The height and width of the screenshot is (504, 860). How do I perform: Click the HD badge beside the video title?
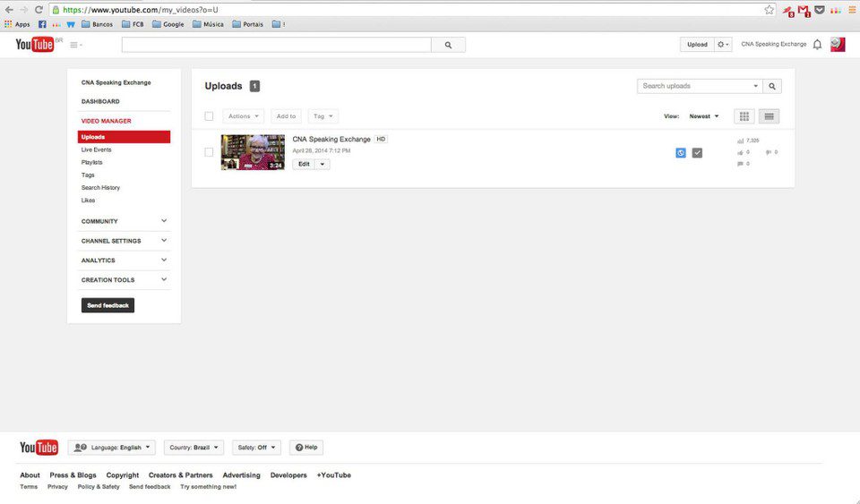click(381, 139)
